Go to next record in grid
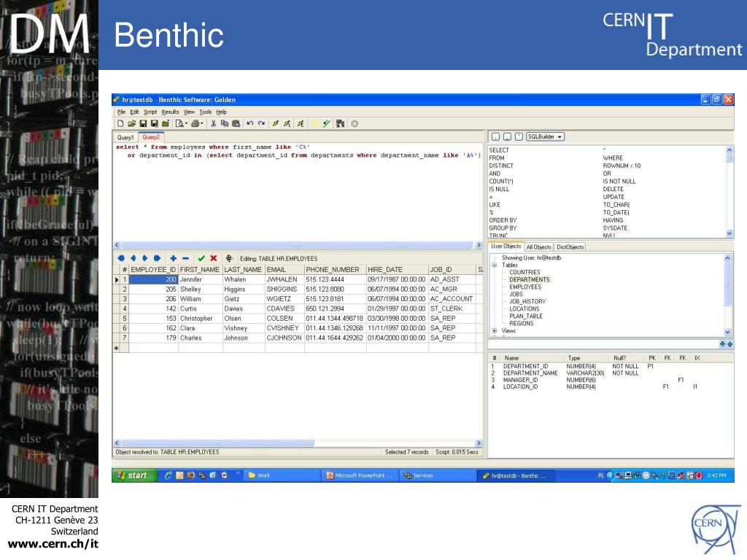Viewport: 747px width, 560px height. coord(145,258)
